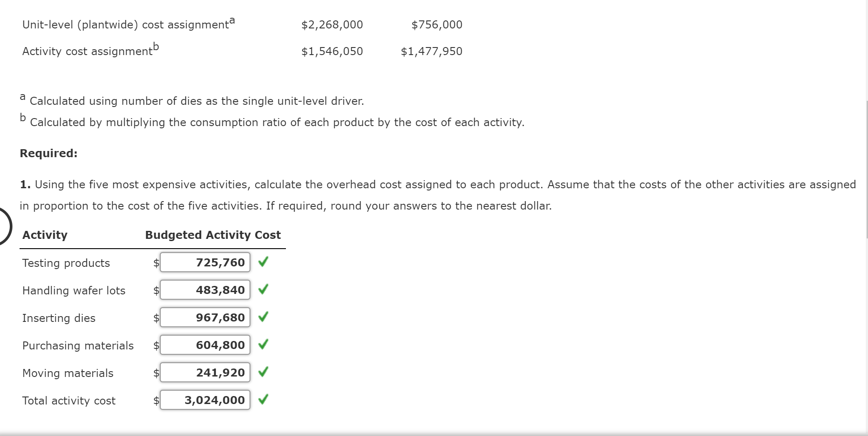Click the Purchasing materials value box
This screenshot has width=868, height=436.
pos(205,345)
